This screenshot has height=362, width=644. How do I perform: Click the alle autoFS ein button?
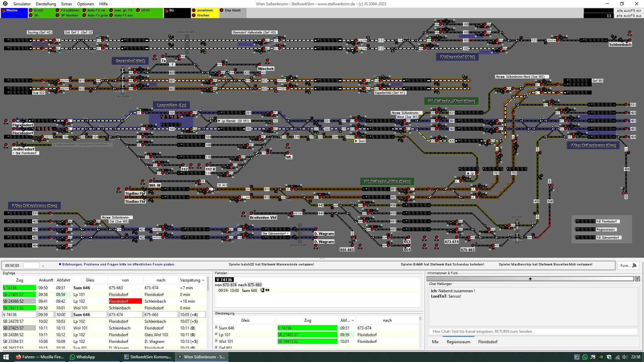(629, 11)
